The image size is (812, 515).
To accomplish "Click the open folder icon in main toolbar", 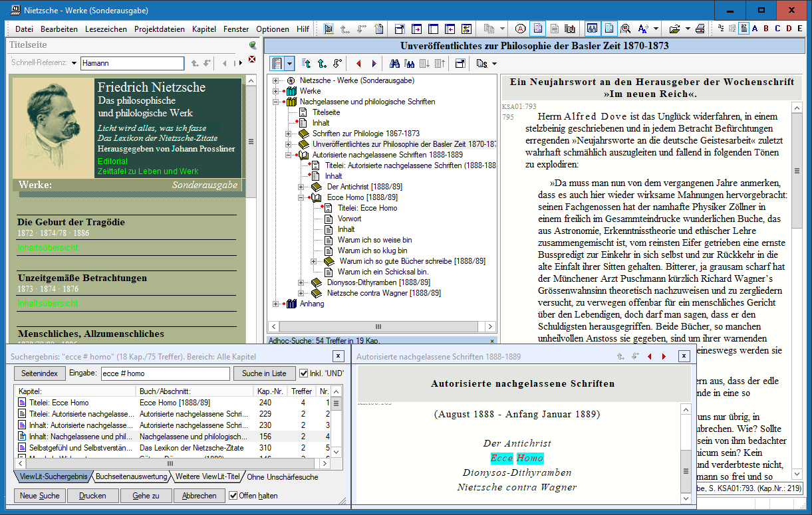I will tap(674, 29).
